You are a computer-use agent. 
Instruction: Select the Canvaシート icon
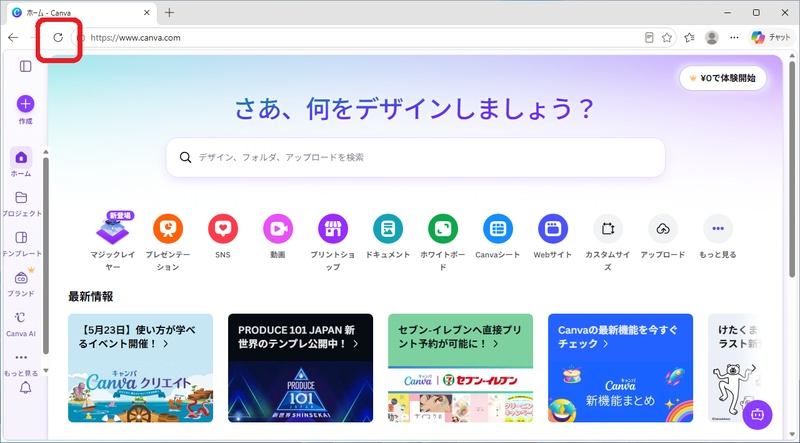click(498, 229)
